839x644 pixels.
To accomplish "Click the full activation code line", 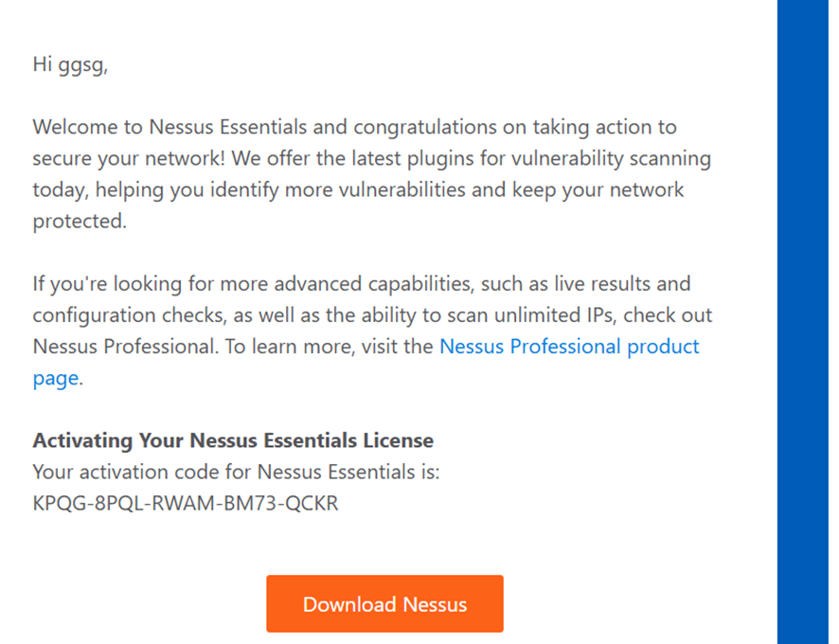I will tap(186, 503).
